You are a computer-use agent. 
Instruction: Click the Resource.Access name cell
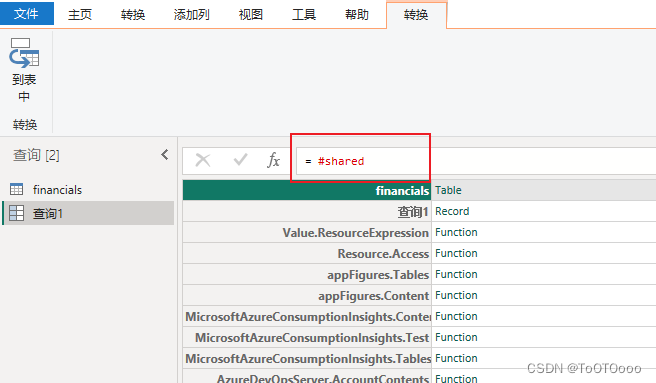(x=307, y=253)
